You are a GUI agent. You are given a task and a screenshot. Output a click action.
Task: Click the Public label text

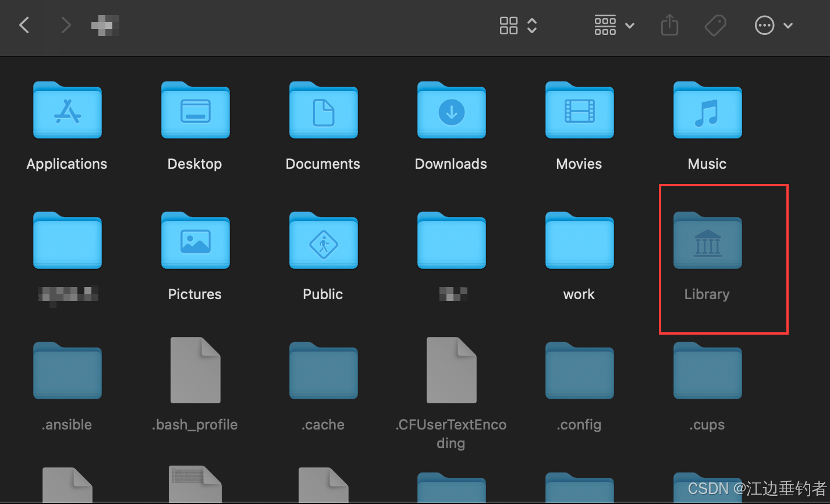click(x=323, y=294)
